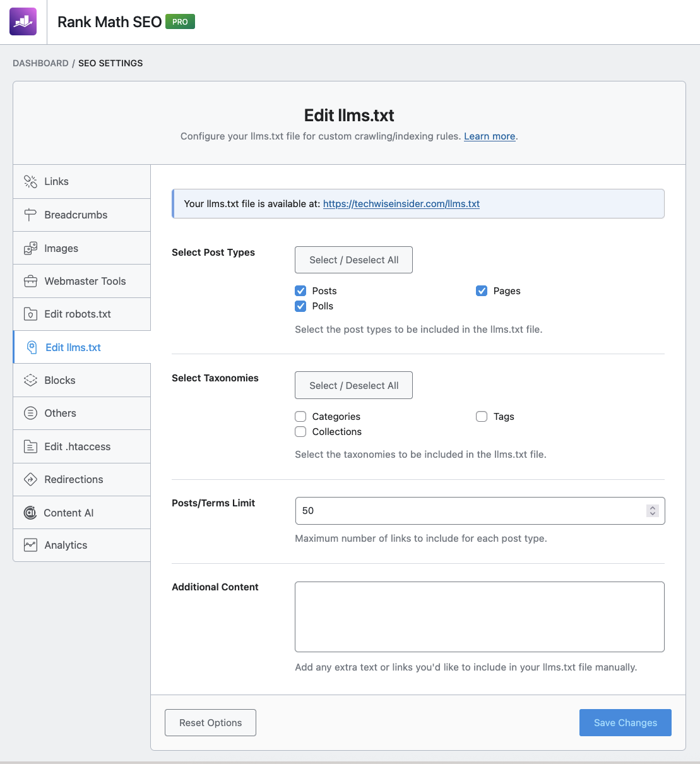
Task: Click the Edit llms.txt icon
Action: 32,347
